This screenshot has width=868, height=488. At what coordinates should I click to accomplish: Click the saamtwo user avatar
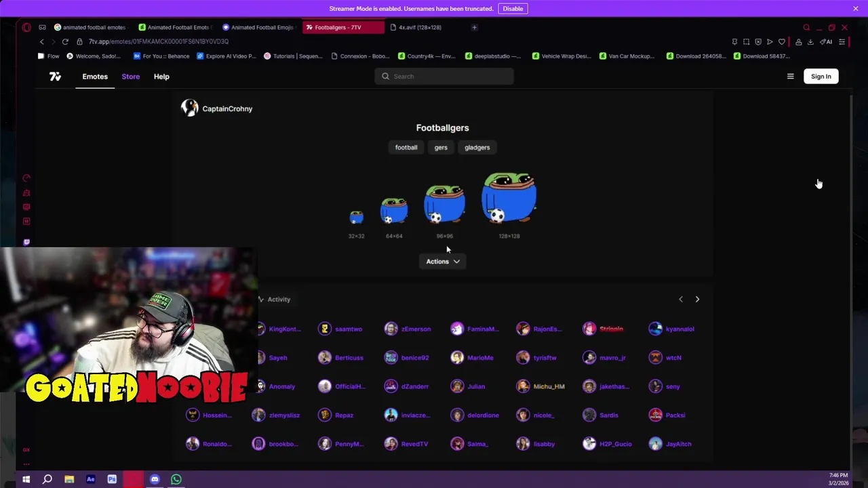pos(325,329)
